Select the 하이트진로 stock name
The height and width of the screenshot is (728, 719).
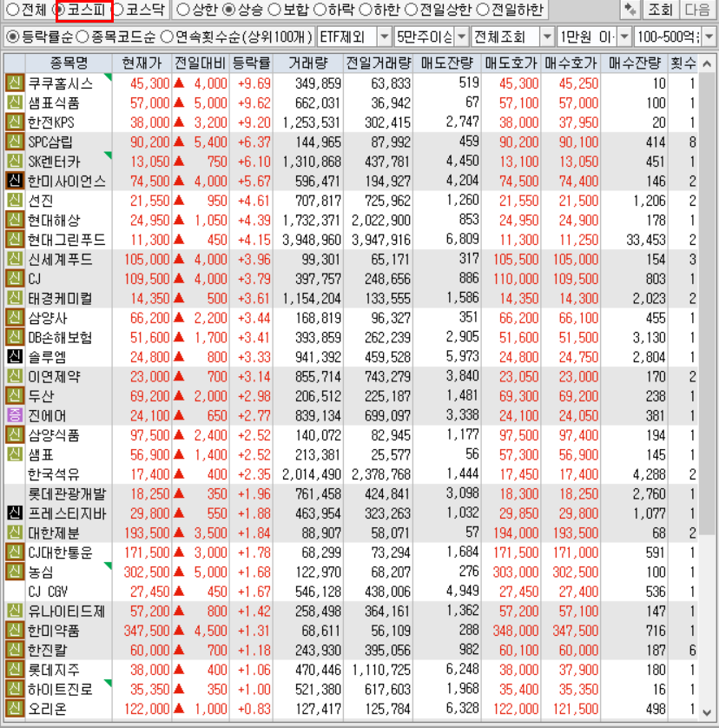tap(60, 689)
